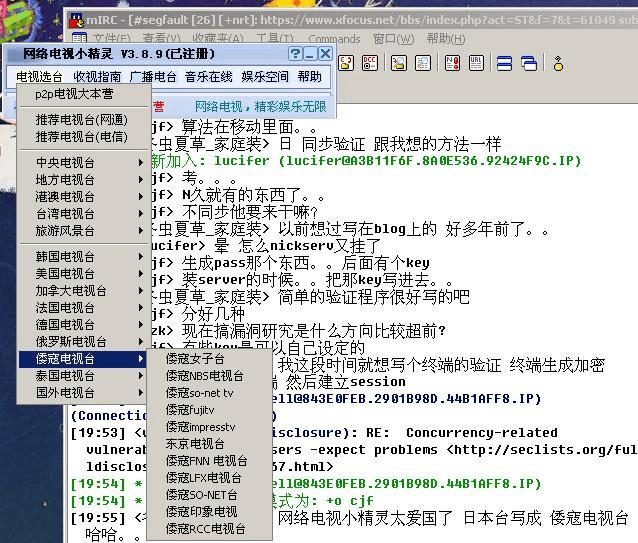Expand the 美国电视台 submenu
The image size is (638, 543).
[x=84, y=274]
